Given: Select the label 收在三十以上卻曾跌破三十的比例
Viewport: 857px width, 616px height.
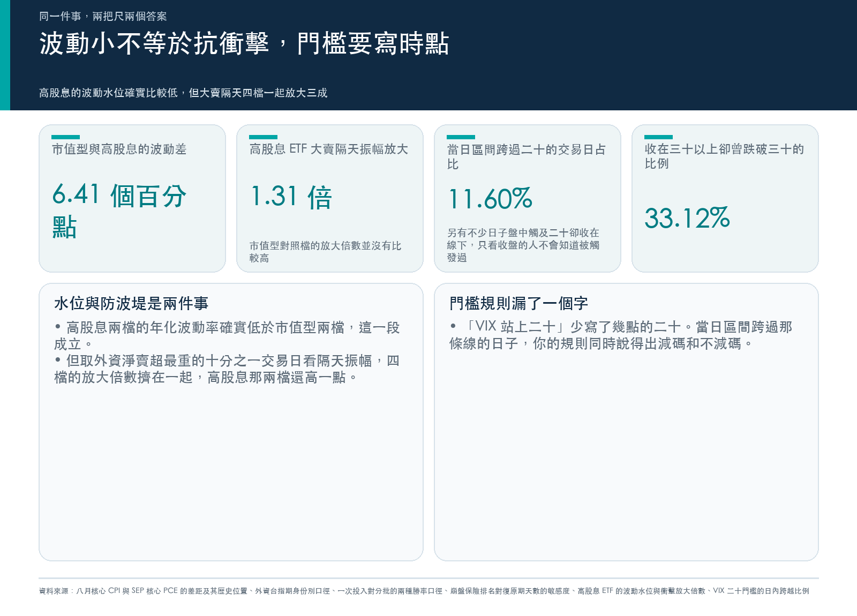Looking at the screenshot, I should [724, 156].
